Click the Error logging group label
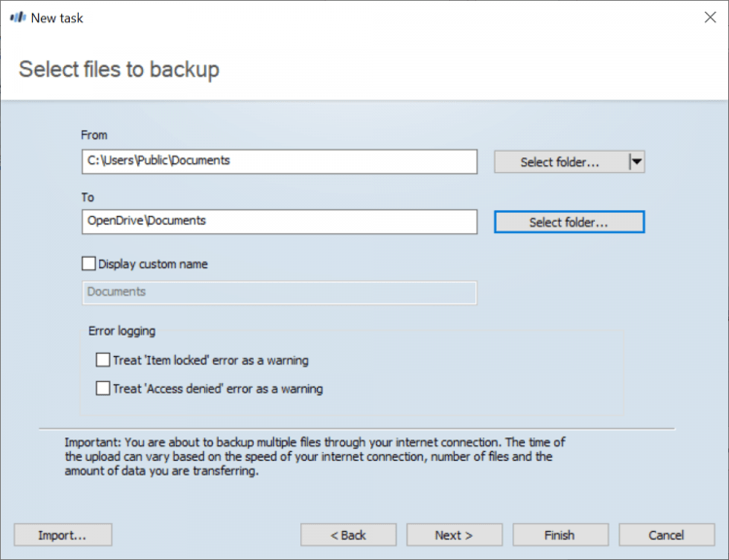 click(x=121, y=331)
